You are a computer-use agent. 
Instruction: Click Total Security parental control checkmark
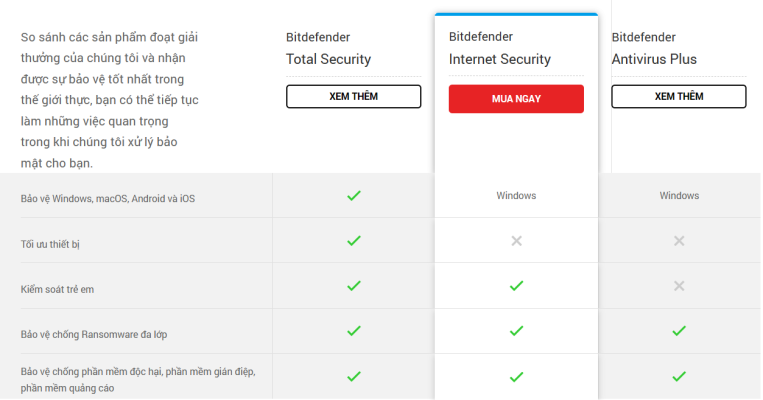[x=353, y=286]
